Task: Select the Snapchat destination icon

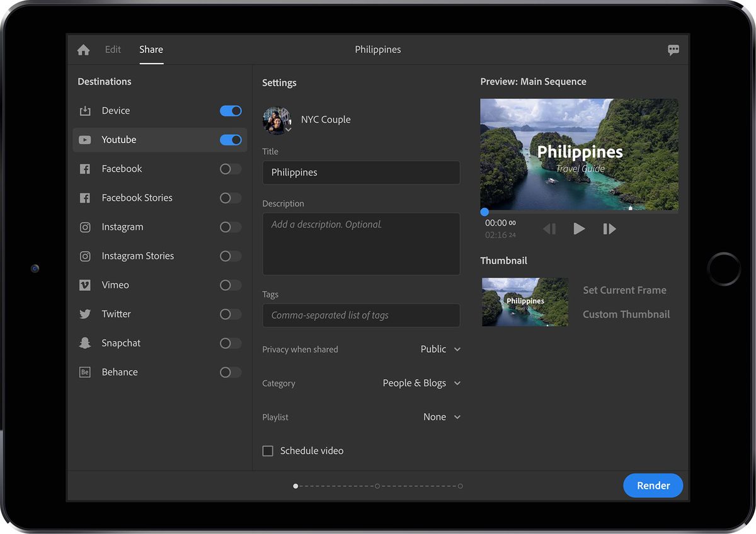Action: tap(84, 343)
